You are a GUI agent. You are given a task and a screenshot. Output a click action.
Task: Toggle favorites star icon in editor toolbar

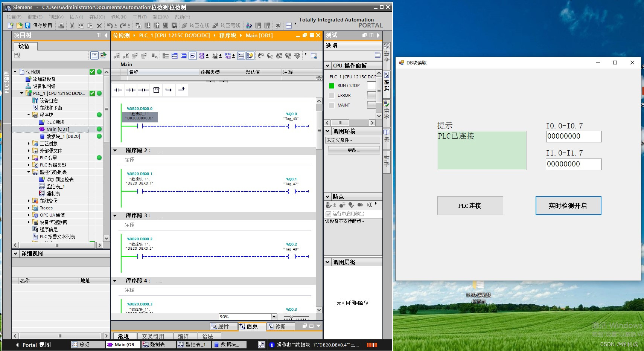[250, 56]
